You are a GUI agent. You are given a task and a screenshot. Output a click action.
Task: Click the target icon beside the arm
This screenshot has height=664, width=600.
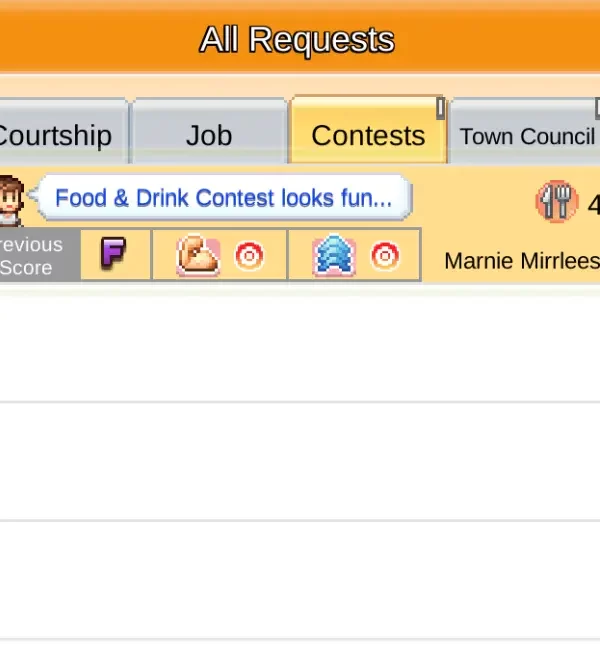coord(249,257)
